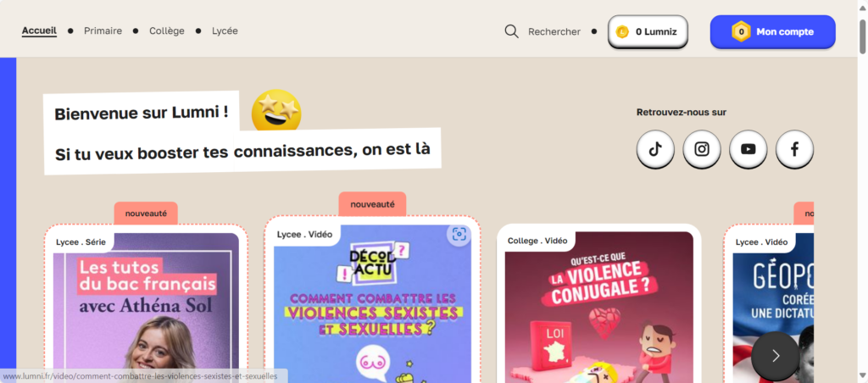
Task: Open the Géopolitique Corée video card
Action: [x=768, y=303]
